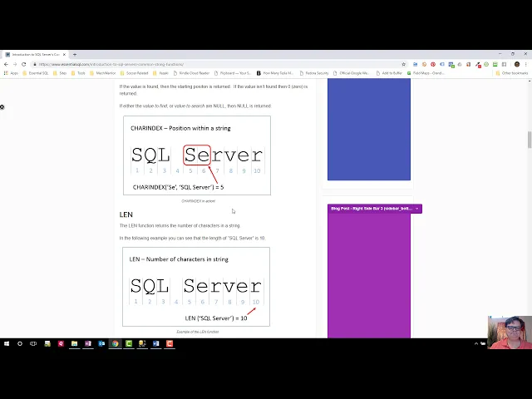Open OneNote from the taskbar

click(88, 343)
